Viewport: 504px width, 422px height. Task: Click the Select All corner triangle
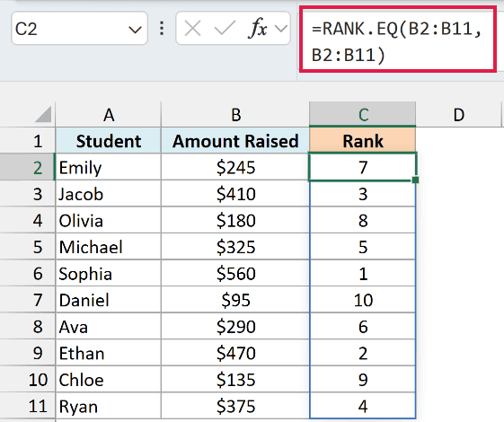43,114
